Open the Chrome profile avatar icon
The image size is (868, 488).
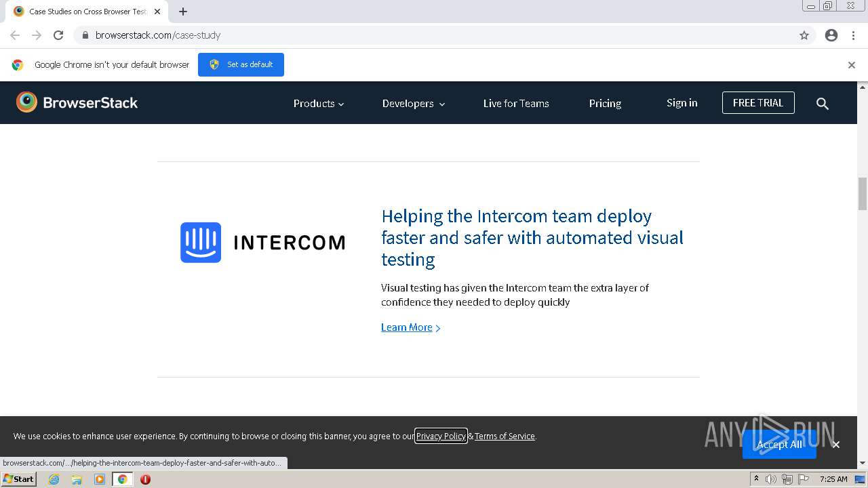click(831, 35)
